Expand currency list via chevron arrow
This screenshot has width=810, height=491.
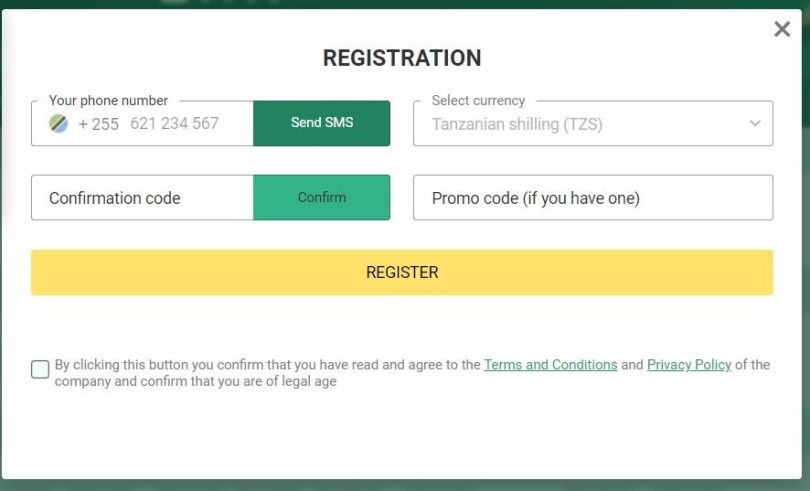[755, 124]
